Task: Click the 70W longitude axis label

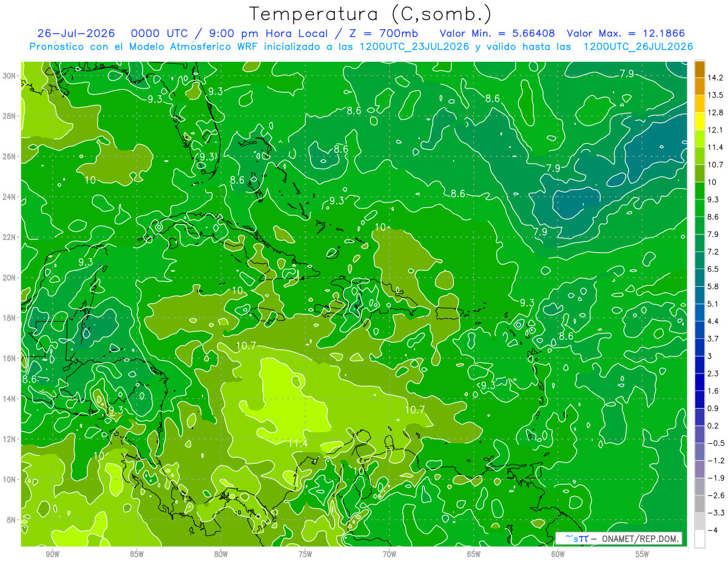Action: coord(389,554)
